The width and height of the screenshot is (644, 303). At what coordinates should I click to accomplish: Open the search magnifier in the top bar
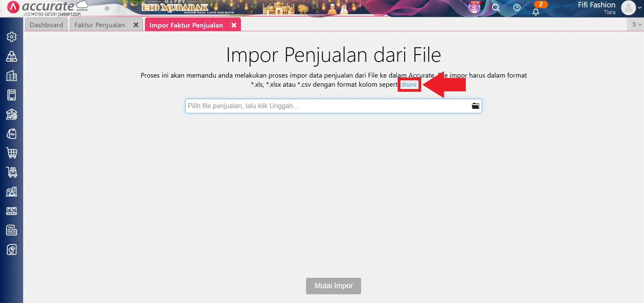pos(496,7)
